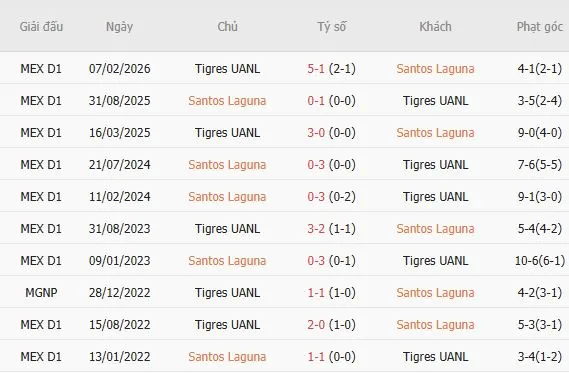The height and width of the screenshot is (373, 569).
Task: Open the 2-0 score from 15/08/2022
Action: pyautogui.click(x=316, y=324)
